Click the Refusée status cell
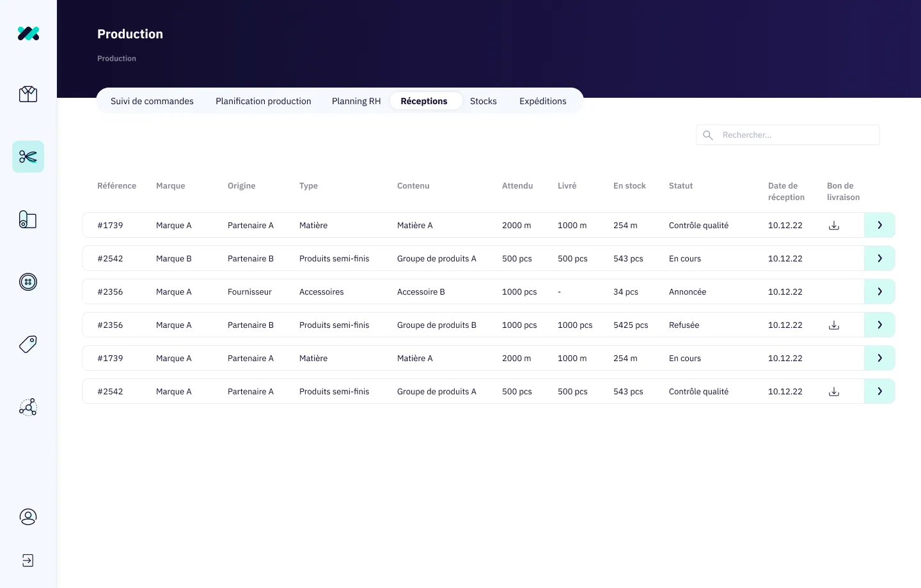Viewport: 921px width, 588px height. 684,325
